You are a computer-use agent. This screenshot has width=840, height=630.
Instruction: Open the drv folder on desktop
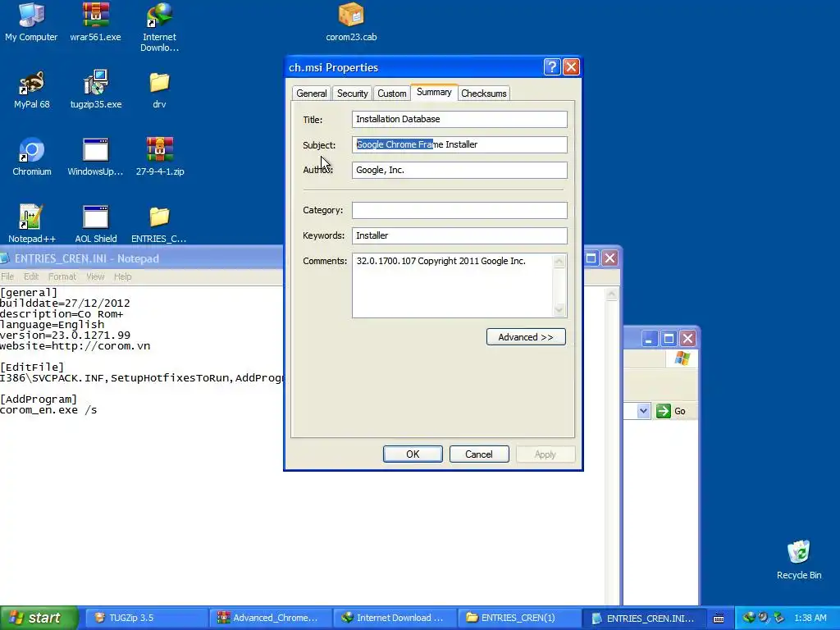(159, 89)
